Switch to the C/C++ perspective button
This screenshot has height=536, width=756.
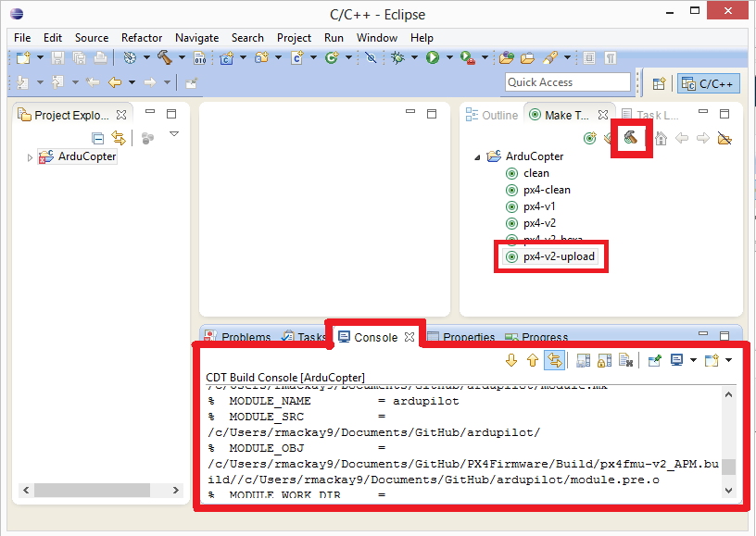click(709, 83)
